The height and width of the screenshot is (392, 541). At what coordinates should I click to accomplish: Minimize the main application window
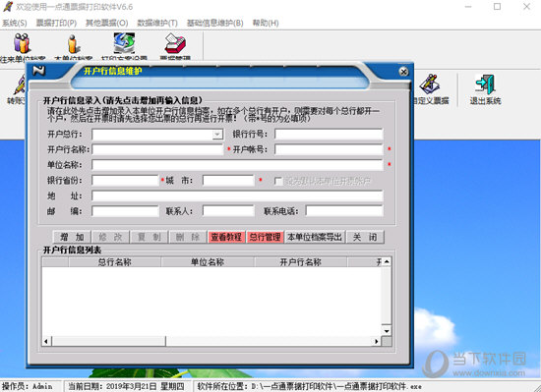point(468,7)
